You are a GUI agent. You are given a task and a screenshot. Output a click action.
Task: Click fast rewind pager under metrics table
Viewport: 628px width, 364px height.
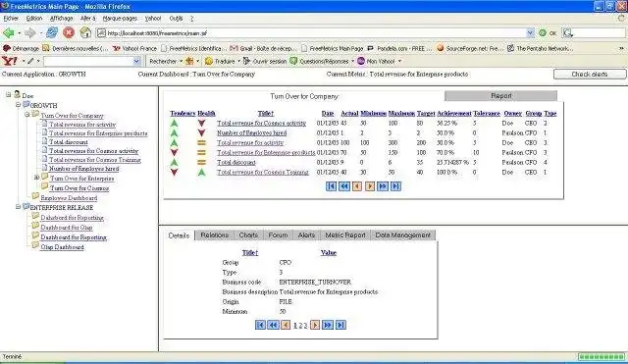344,186
